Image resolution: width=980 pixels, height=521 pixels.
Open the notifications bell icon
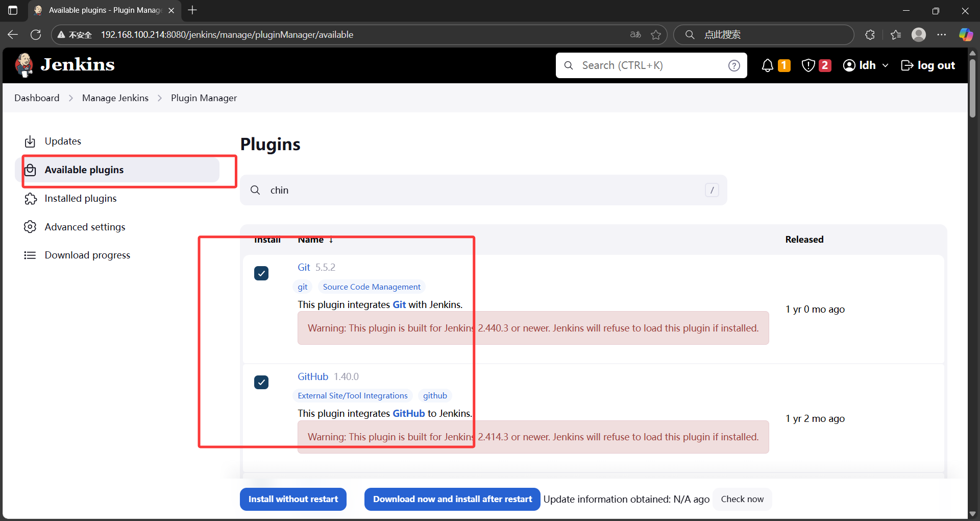[767, 65]
